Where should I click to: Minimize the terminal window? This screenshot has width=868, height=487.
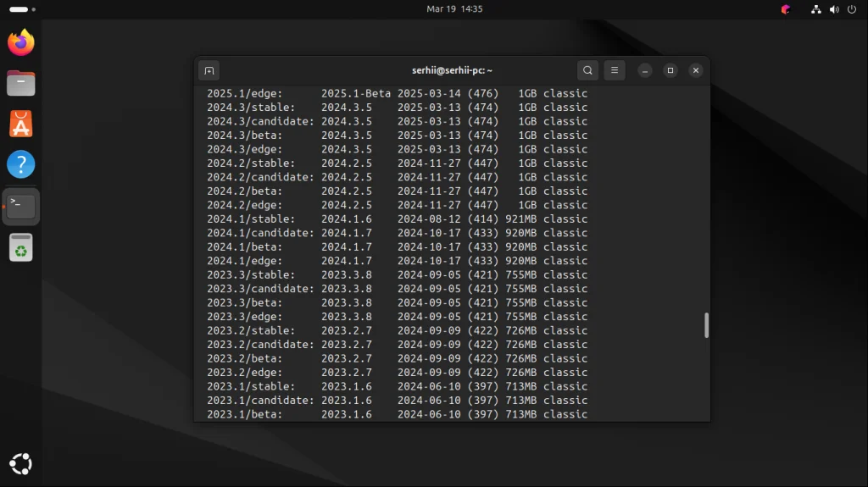(645, 70)
